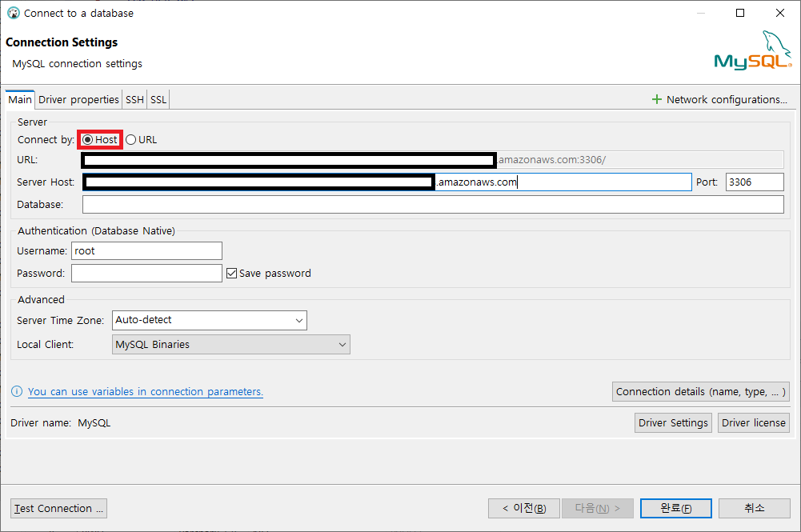Focus the Password input field
This screenshot has width=801, height=532.
[x=146, y=274]
